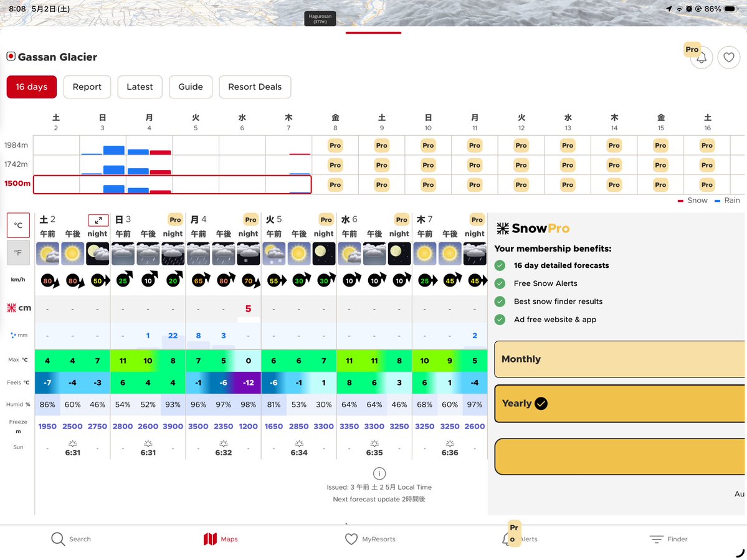Tap Monday 4 night snow icon

[x=248, y=254]
